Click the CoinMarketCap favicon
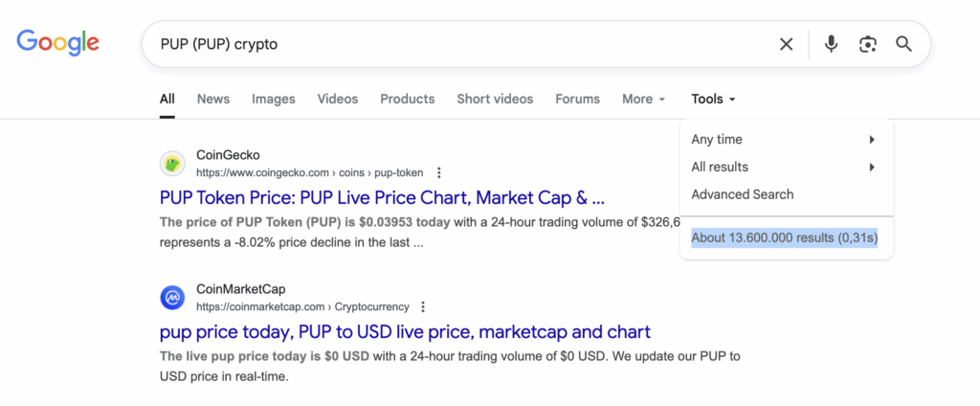Viewport: 980px width, 406px height. click(172, 298)
